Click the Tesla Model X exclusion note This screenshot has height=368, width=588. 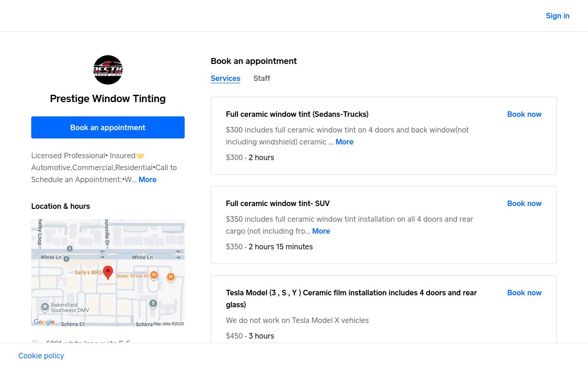(297, 320)
